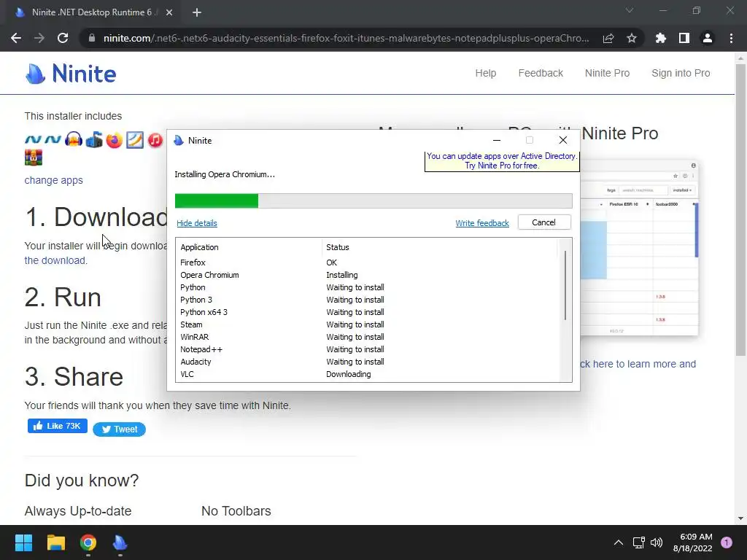The height and width of the screenshot is (560, 747).
Task: Select the Audacity row in installer list
Action: (x=367, y=362)
